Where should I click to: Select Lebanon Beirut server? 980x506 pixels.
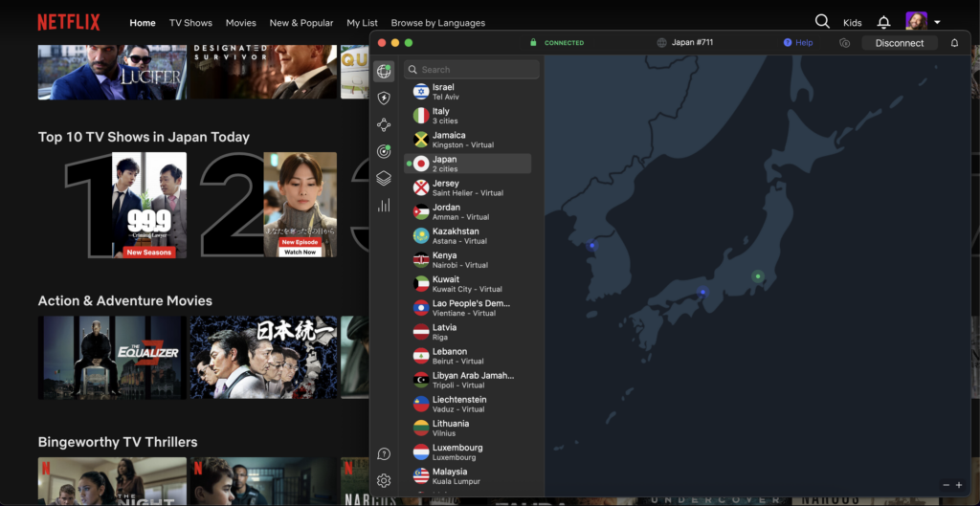(467, 356)
